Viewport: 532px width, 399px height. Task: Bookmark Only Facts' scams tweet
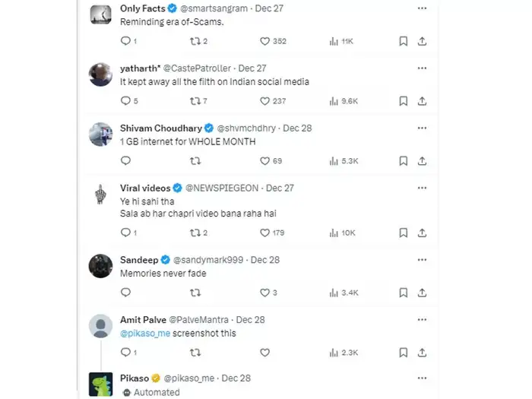click(x=404, y=41)
